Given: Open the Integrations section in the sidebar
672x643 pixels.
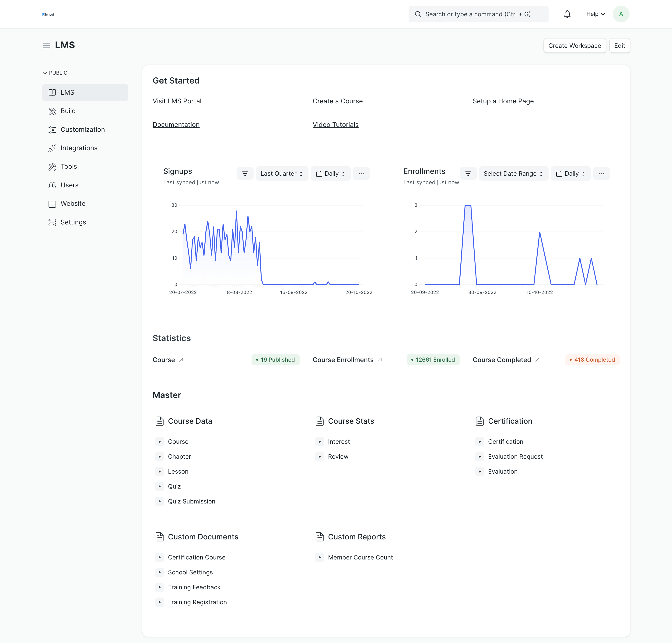Looking at the screenshot, I should pos(79,148).
